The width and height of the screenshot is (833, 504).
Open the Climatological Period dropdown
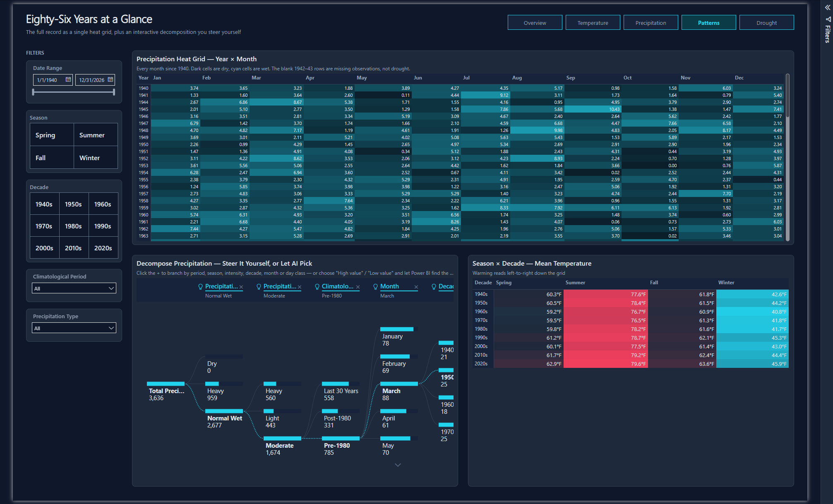(74, 288)
